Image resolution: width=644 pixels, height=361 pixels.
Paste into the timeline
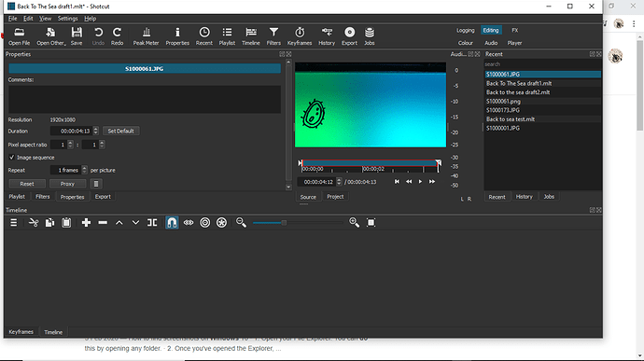(66, 223)
